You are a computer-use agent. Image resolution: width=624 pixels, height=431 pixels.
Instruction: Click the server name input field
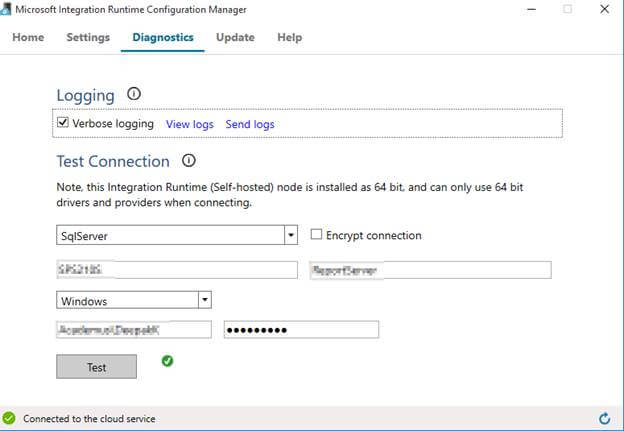(177, 270)
